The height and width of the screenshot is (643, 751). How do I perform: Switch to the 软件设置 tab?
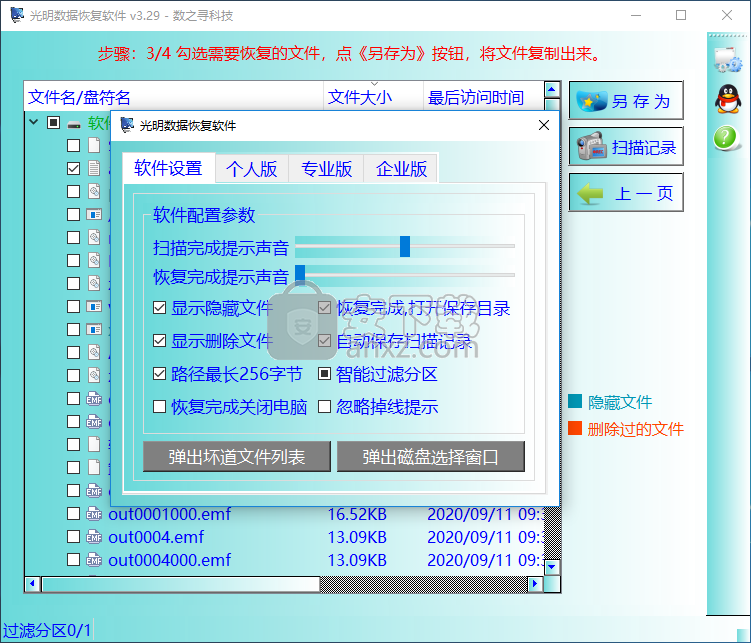click(168, 168)
